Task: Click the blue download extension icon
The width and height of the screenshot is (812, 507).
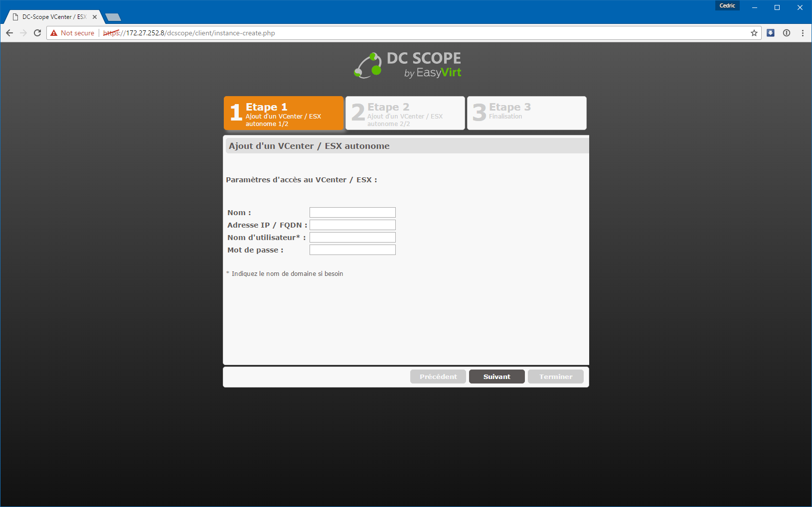Action: 771,33
